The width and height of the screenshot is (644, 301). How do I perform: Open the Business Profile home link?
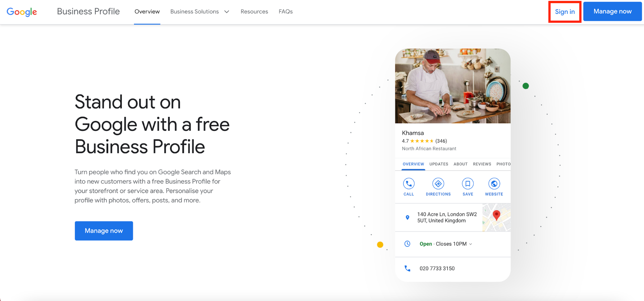(88, 11)
